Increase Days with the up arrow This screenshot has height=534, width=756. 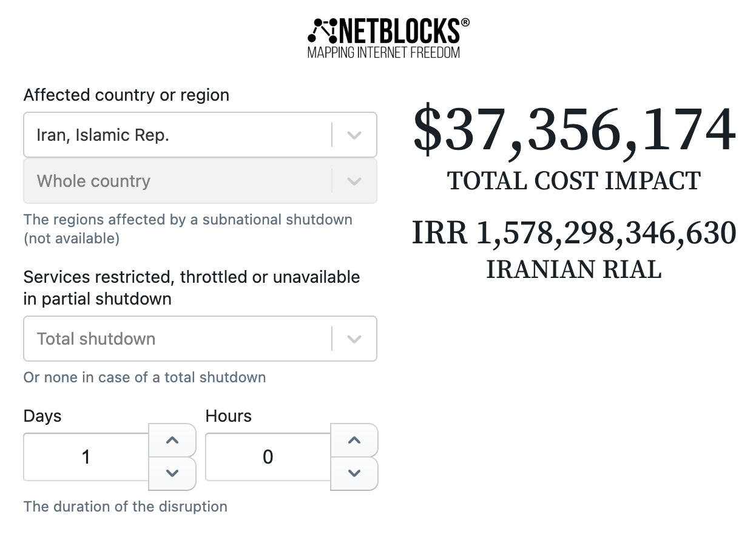[172, 441]
